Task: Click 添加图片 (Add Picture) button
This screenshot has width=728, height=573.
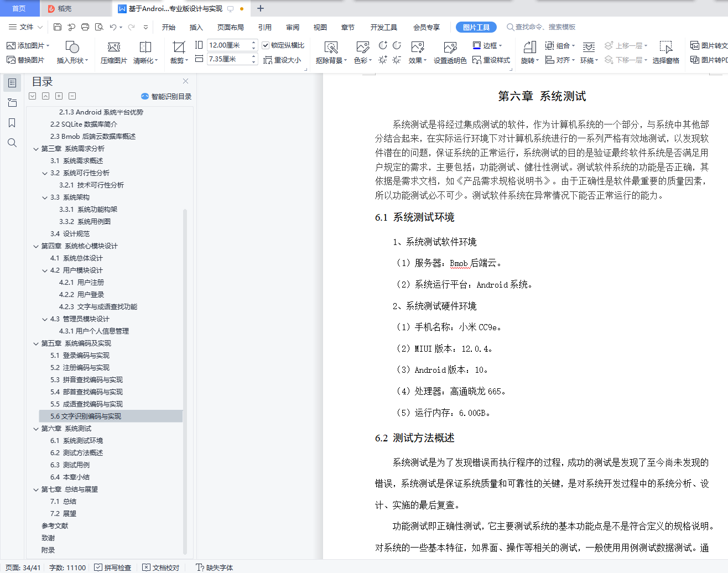Action: [x=28, y=45]
